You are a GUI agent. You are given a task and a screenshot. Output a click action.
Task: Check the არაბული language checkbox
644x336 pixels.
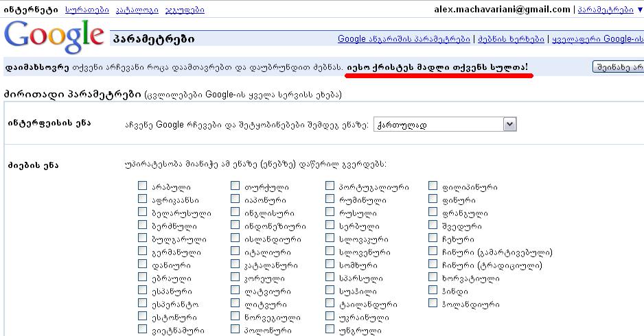[x=143, y=186]
